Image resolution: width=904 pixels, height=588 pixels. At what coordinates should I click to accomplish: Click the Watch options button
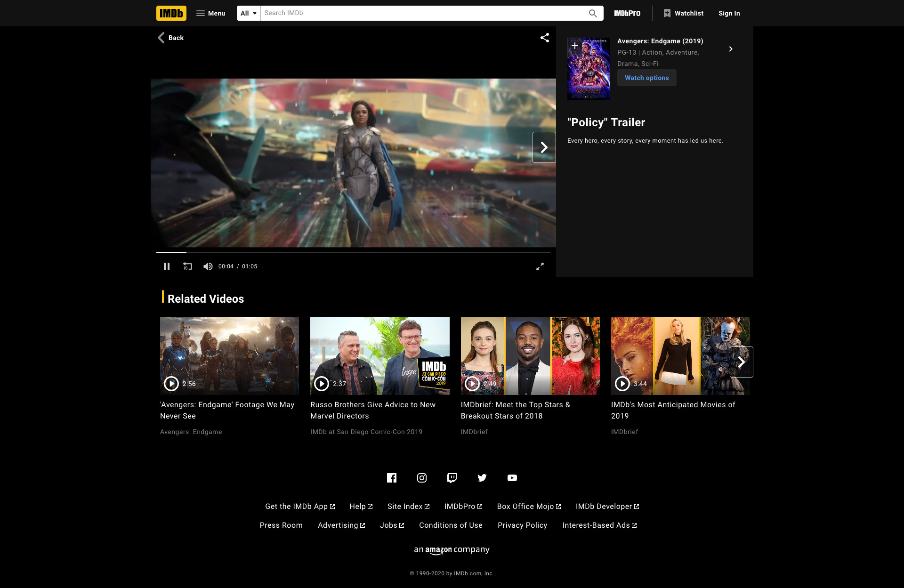pyautogui.click(x=646, y=78)
